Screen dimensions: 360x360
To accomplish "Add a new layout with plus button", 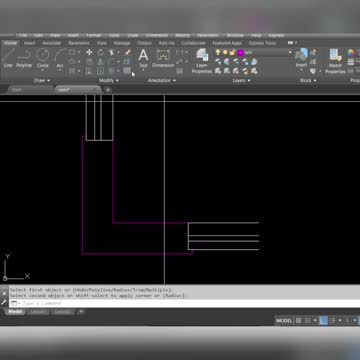I will tap(81, 312).
